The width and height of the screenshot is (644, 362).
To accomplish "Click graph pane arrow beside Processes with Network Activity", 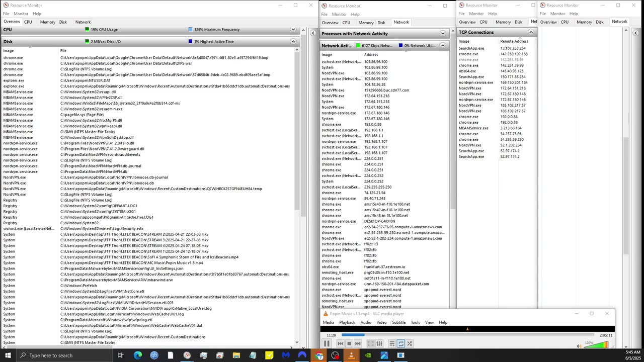I will coord(313,33).
